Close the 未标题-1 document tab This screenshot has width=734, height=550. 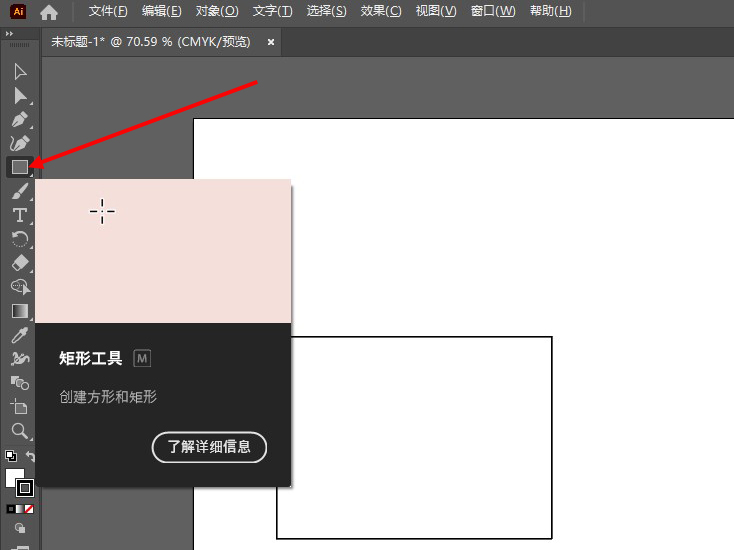click(x=271, y=43)
